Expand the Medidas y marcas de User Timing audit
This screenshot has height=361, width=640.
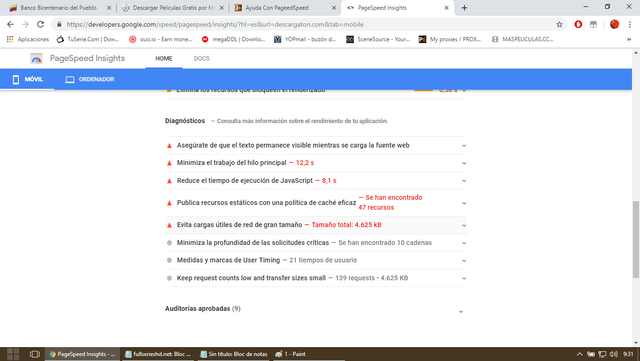pyautogui.click(x=316, y=260)
